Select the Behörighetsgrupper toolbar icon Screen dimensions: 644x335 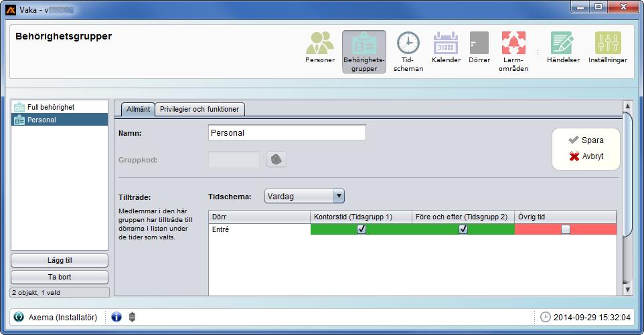pos(364,51)
